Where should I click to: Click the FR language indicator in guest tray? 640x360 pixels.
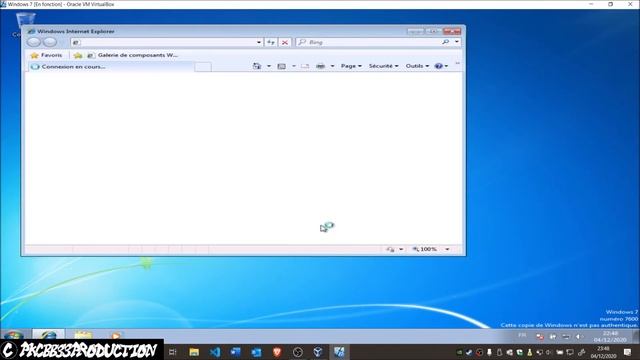[x=522, y=336]
